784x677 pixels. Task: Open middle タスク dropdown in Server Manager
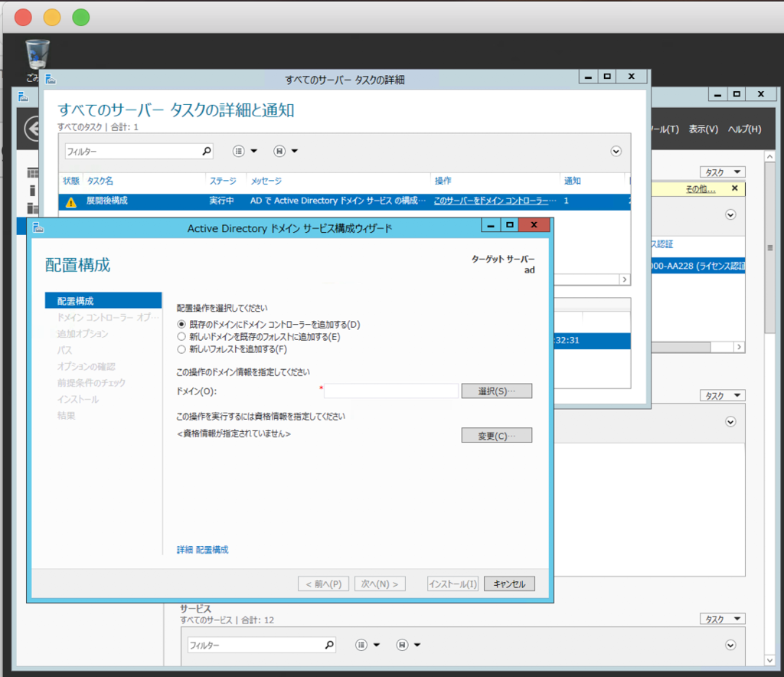[x=723, y=395]
